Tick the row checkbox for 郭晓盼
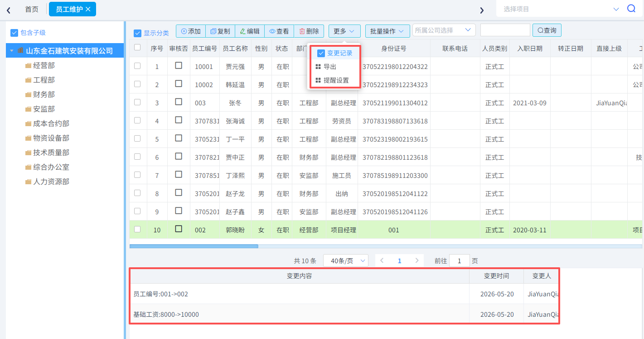Viewport: 644px width, 339px height. 137,229
